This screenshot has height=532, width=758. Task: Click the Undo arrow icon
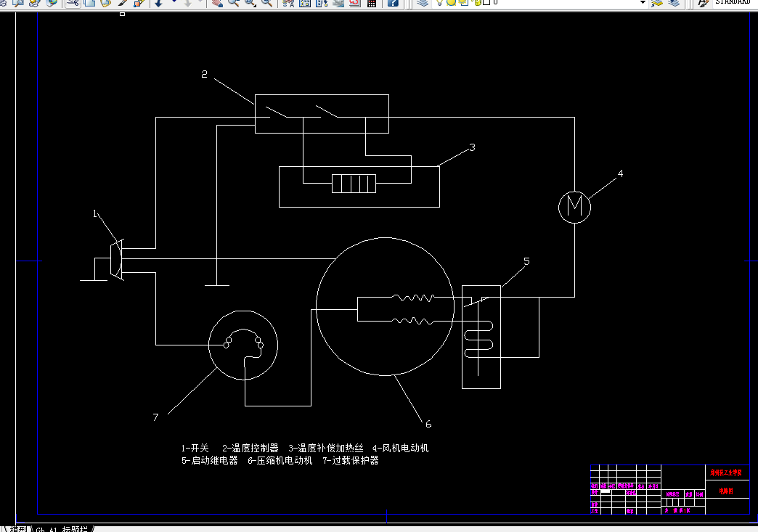tap(158, 2)
